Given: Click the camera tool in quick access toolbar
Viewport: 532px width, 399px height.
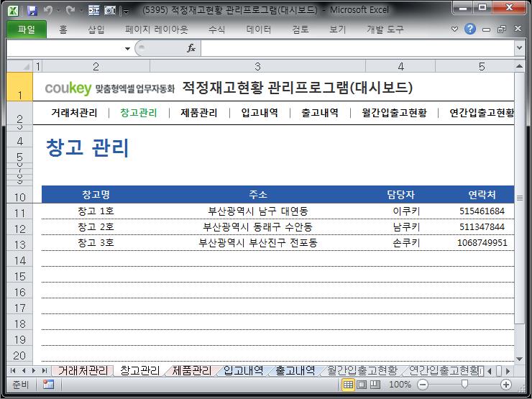Looking at the screenshot, I should (110, 11).
